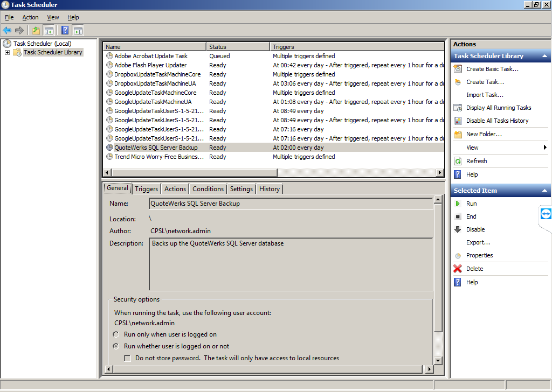Screen dimensions: 552x392
Task: Collapse the Selected Item actions section
Action: coord(544,191)
